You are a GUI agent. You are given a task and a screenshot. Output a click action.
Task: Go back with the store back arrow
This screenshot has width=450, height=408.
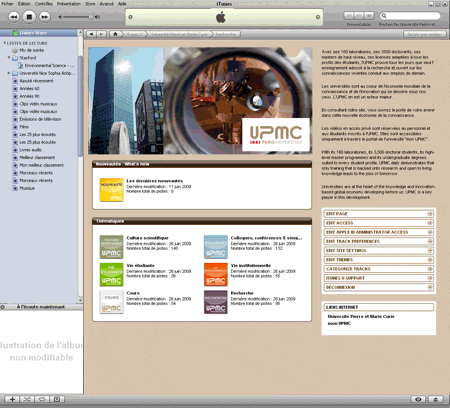coord(91,34)
